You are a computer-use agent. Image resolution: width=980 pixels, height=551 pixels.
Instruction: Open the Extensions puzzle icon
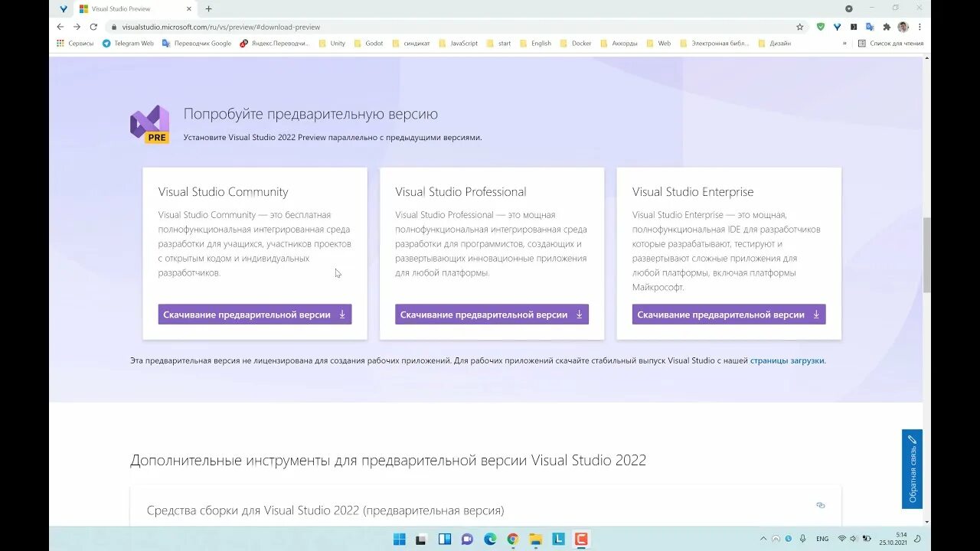[x=887, y=27]
